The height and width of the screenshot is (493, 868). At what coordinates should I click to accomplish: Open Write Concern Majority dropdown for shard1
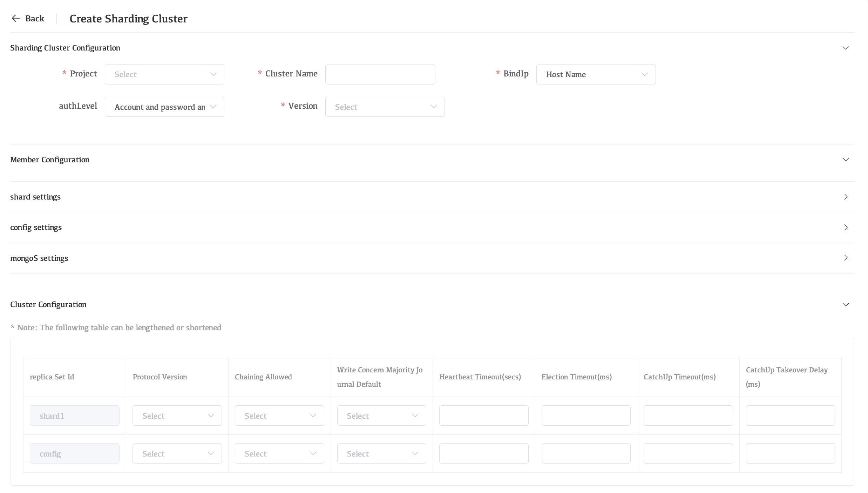[x=381, y=416]
